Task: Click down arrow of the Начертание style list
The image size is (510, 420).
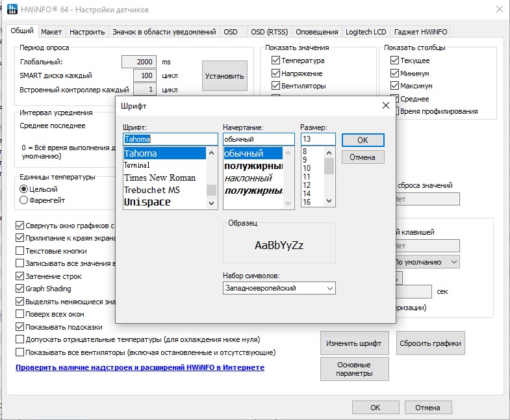Action: point(289,203)
